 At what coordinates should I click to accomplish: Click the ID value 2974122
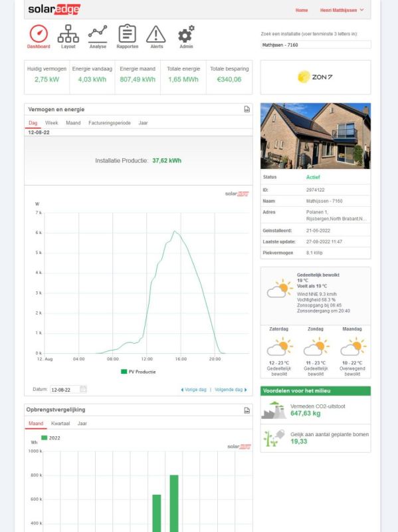tap(316, 190)
